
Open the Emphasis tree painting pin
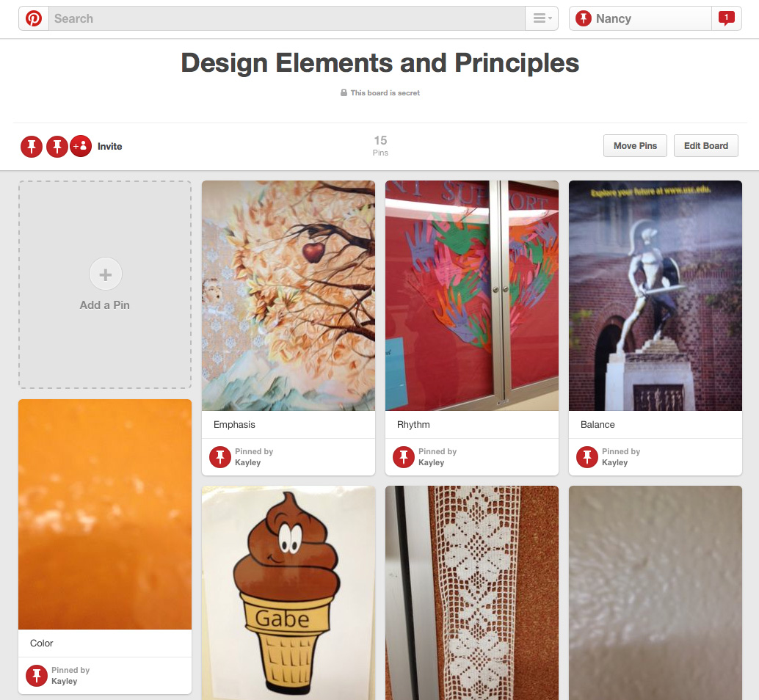(288, 296)
